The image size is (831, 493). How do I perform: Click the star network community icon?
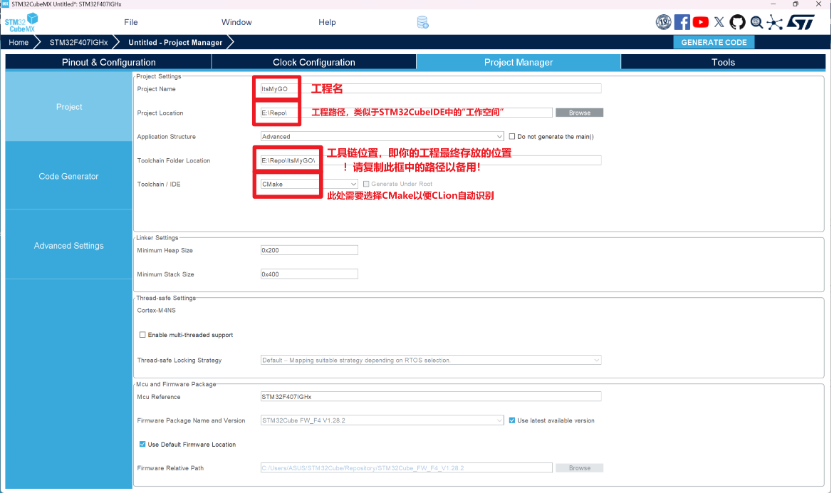coord(774,22)
